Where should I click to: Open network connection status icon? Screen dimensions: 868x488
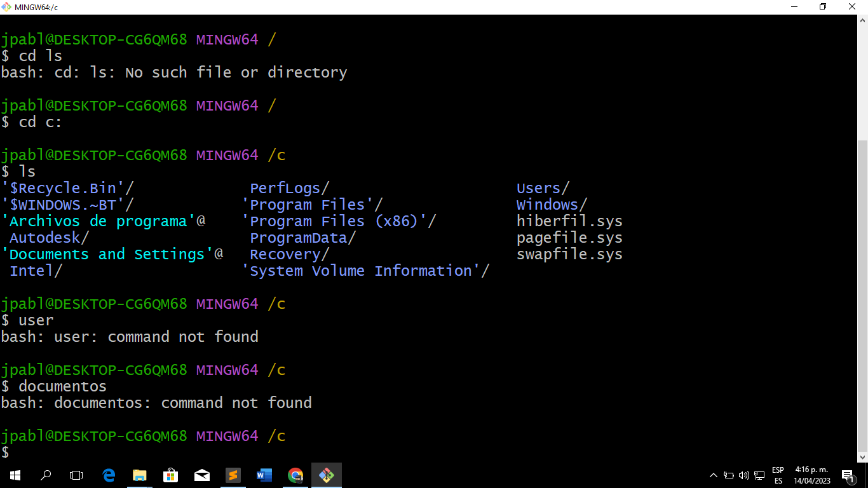[x=759, y=475]
